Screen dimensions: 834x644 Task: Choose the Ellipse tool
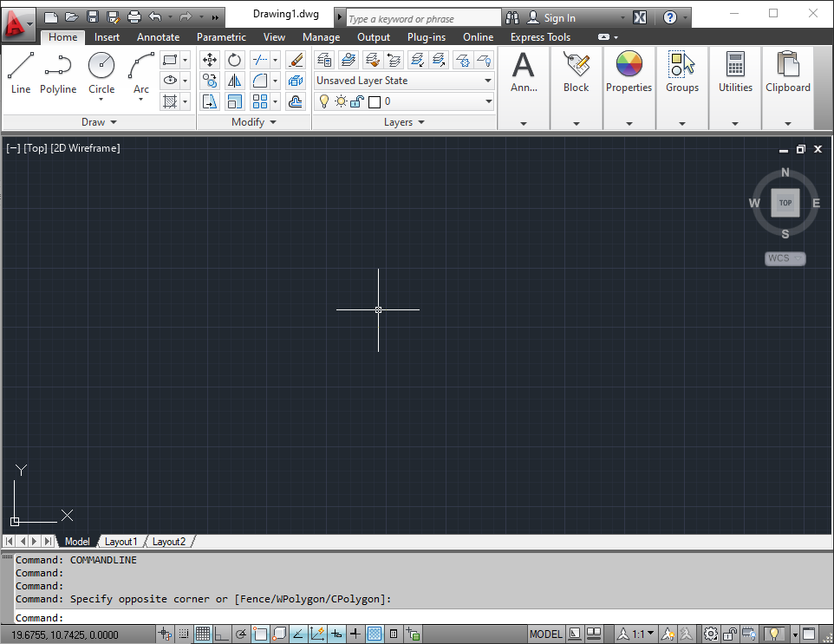click(170, 81)
